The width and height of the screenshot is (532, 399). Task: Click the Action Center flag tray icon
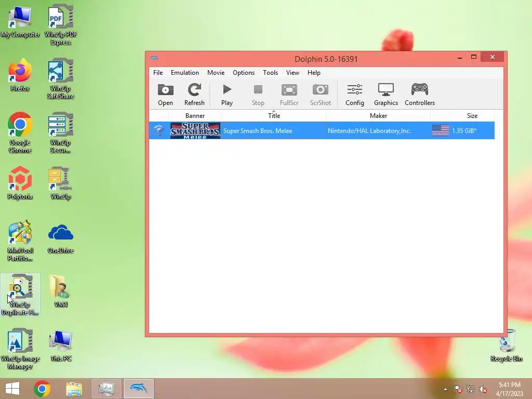point(458,389)
